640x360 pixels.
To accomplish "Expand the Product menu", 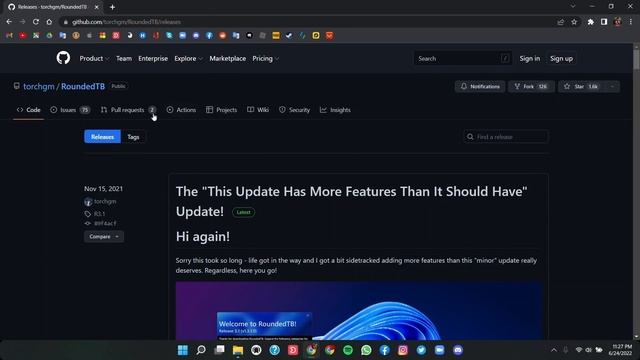I will 94,58.
